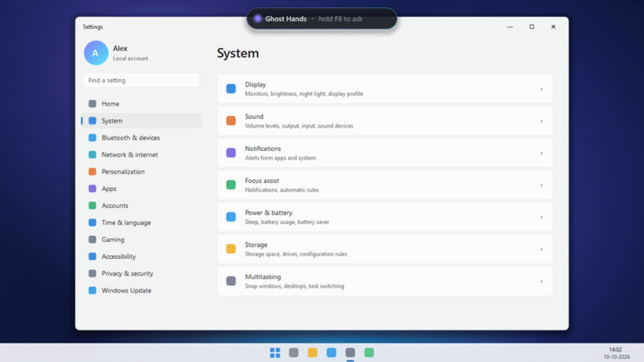644x362 pixels.
Task: Expand the Multitasking row chevron
Action: (541, 281)
